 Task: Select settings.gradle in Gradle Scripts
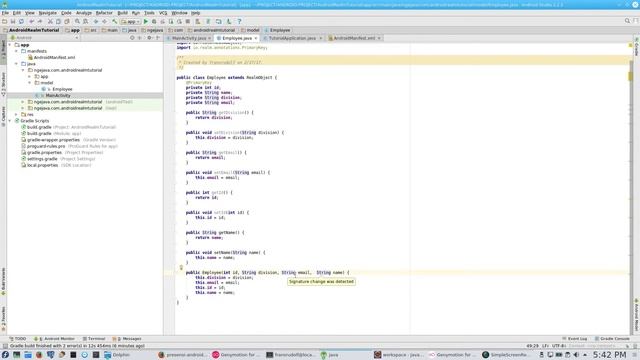coord(42,159)
